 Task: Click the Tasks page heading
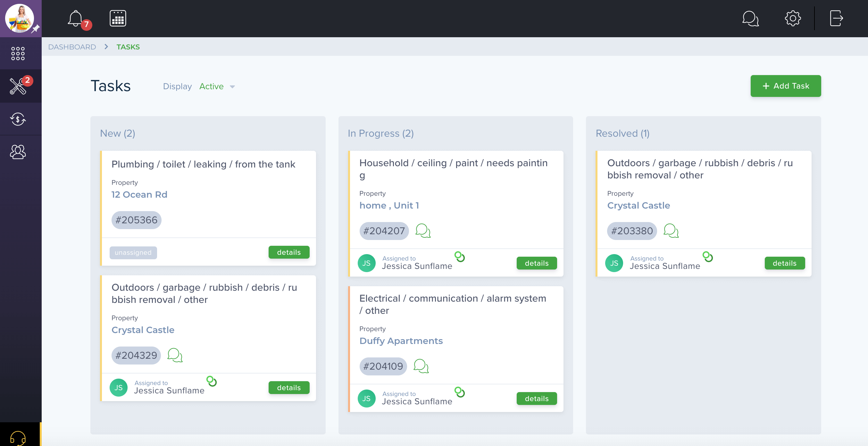(x=111, y=86)
